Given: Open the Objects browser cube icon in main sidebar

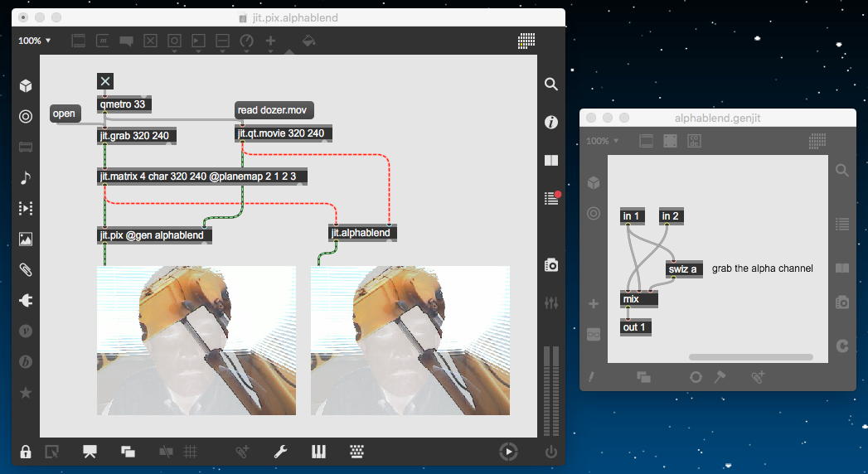Looking at the screenshot, I should 26,85.
